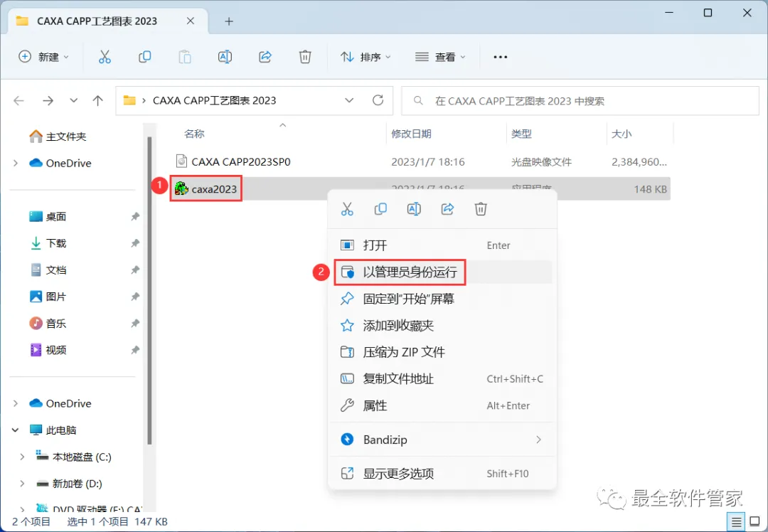768x532 pixels.
Task: Click the Share icon in the context menu
Action: click(x=447, y=208)
